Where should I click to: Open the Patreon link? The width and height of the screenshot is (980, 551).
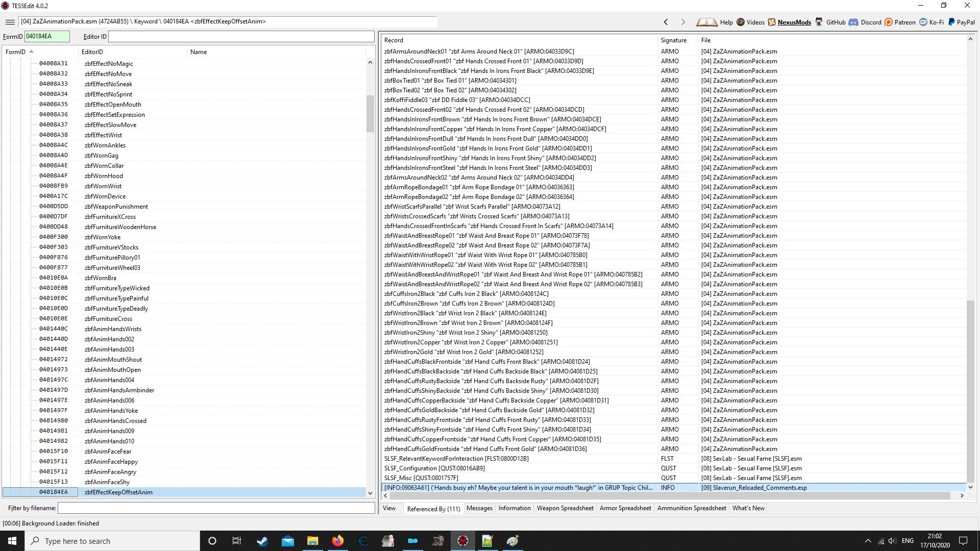(900, 22)
